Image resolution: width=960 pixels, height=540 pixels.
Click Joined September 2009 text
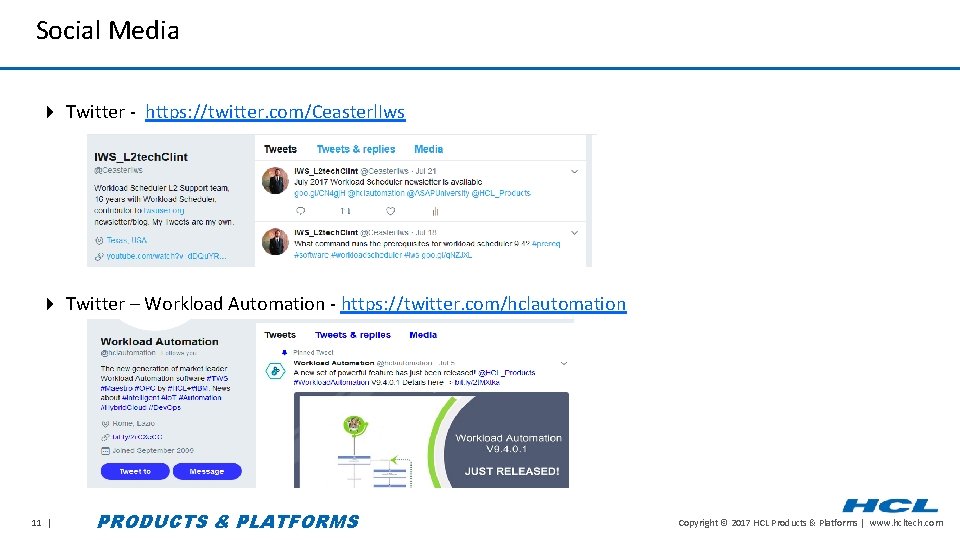click(x=153, y=450)
